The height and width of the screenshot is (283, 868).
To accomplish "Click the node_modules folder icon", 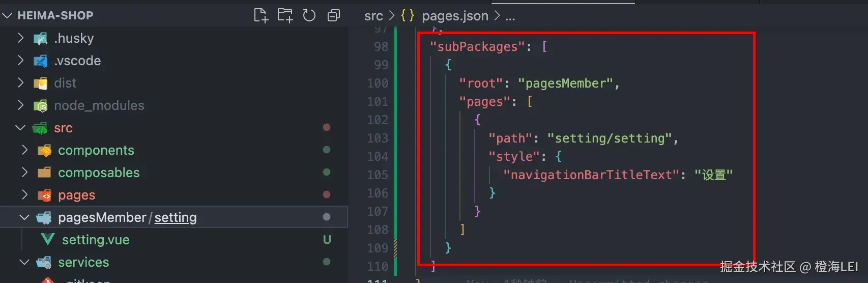I will 40,106.
